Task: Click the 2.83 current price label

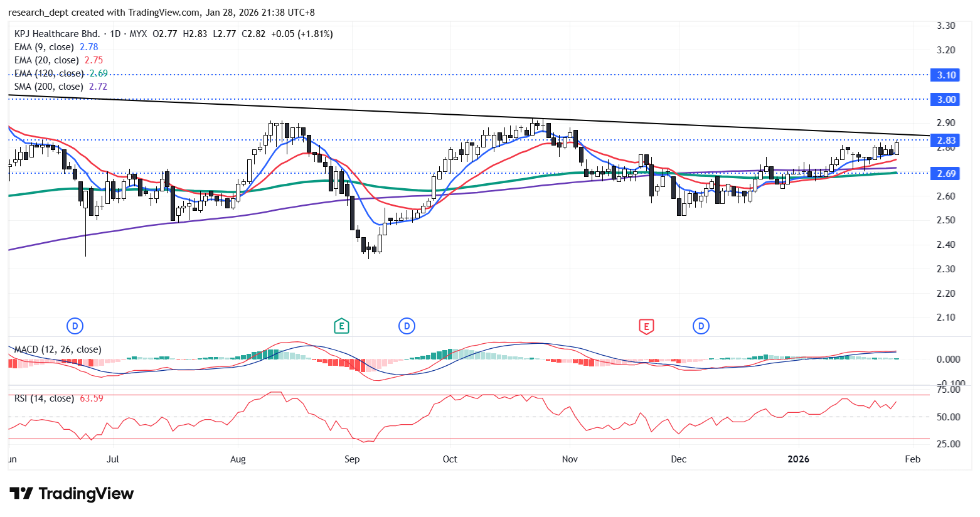Action: click(x=946, y=141)
